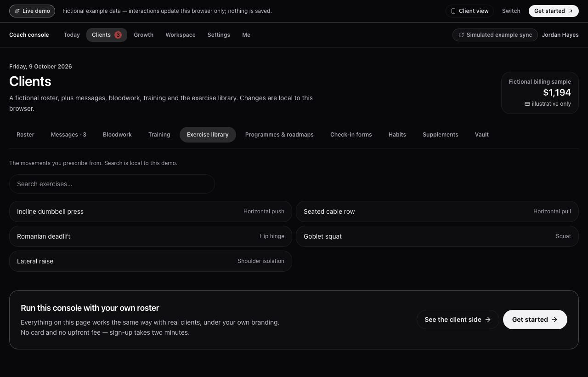Open the Training tab
This screenshot has width=588, height=377.
tap(159, 135)
